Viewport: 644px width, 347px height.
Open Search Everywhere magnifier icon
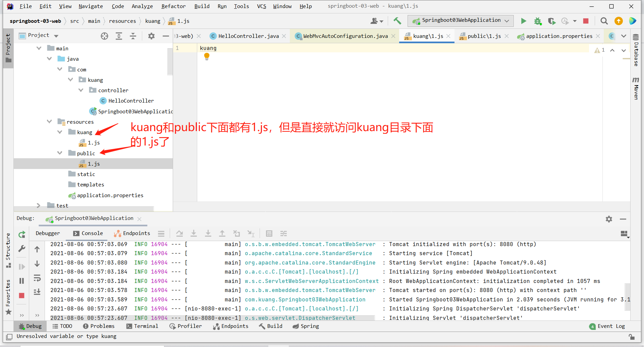[x=604, y=21]
